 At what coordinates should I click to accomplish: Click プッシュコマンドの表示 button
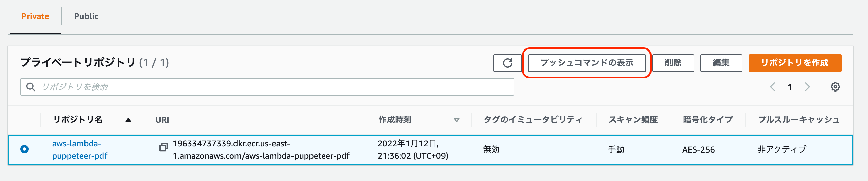587,63
